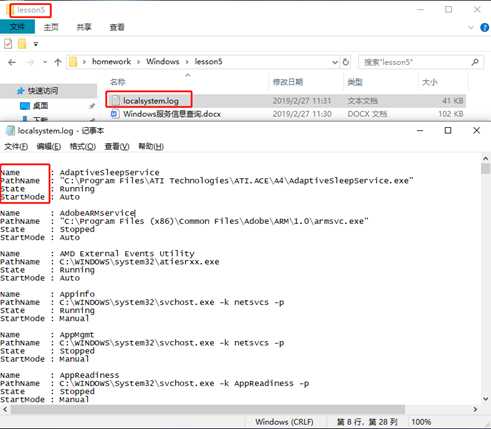Open the 文件 tab in File Explorer ribbon
This screenshot has width=491, height=429.
(x=17, y=27)
